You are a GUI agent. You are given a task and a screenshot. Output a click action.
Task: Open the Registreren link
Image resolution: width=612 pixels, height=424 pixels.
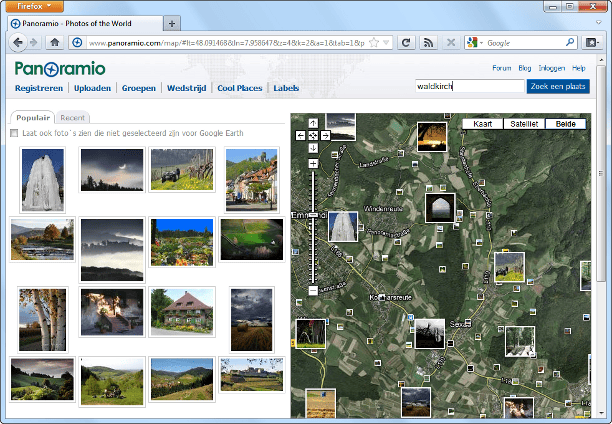pyautogui.click(x=39, y=88)
